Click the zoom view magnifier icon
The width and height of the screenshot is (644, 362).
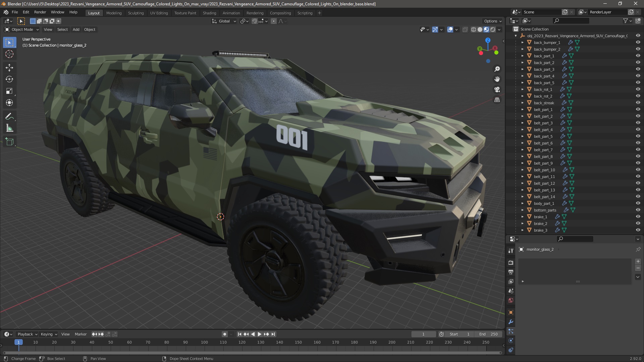[497, 69]
